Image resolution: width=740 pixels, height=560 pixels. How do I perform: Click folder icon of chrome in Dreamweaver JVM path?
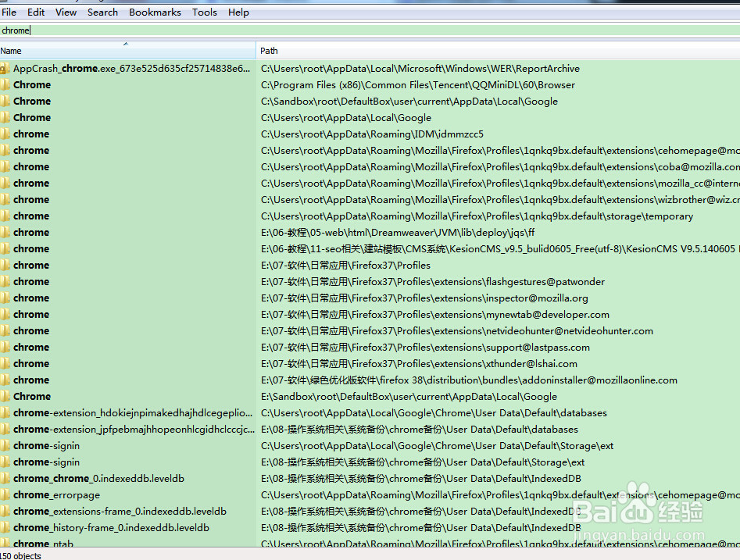pyautogui.click(x=5, y=233)
